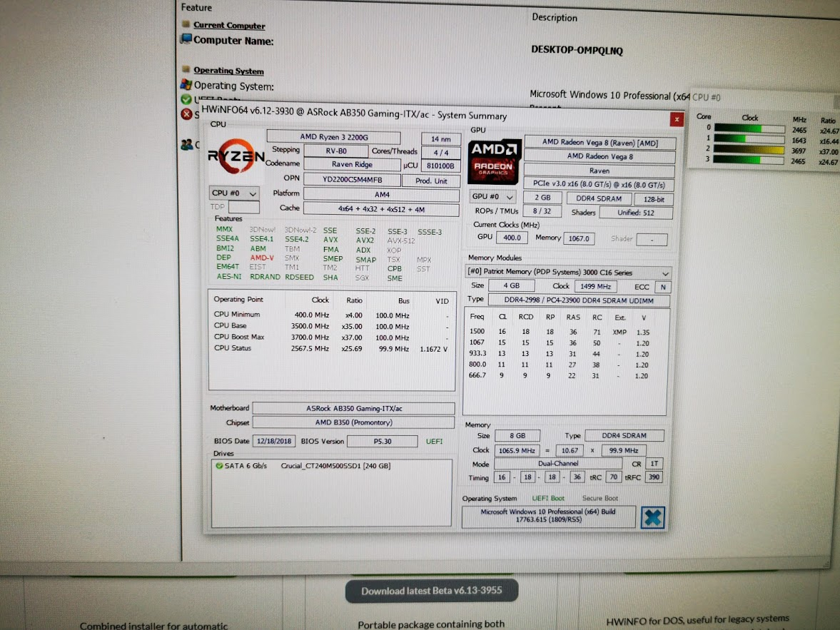Click the BIOS Version P5.30 field

pos(383,442)
